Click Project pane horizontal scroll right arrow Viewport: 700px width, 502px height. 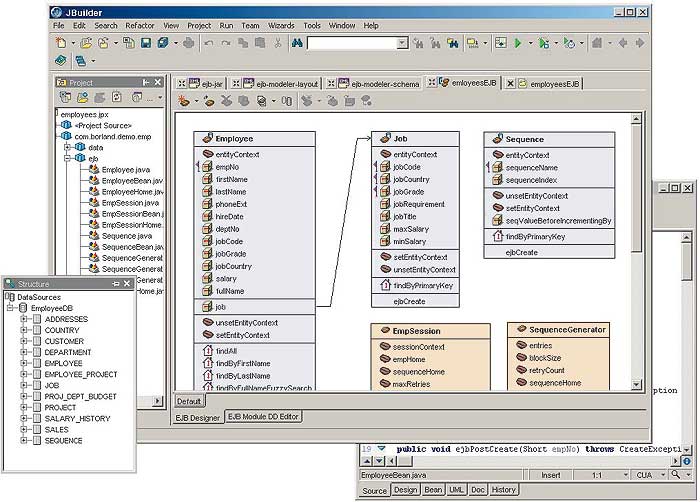click(157, 401)
